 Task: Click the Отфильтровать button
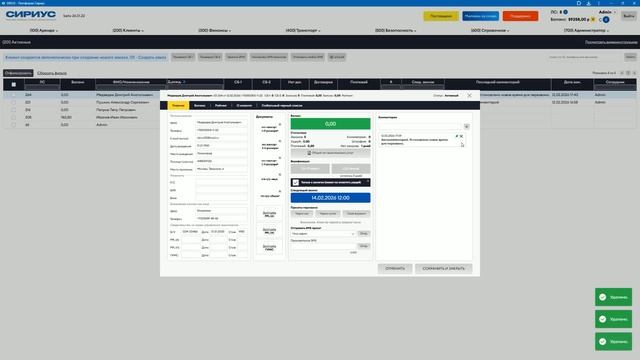[x=18, y=73]
